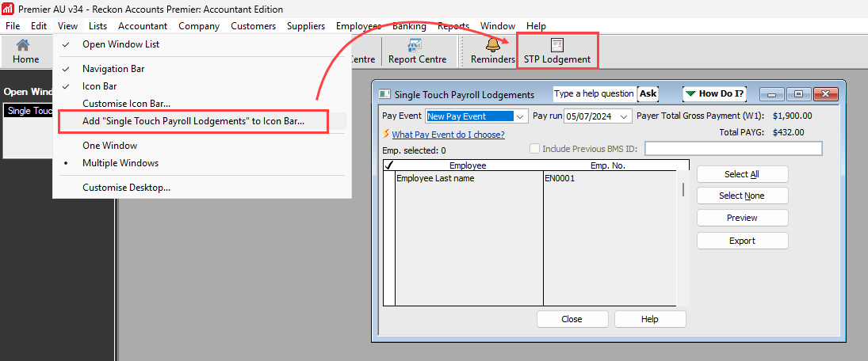The width and height of the screenshot is (868, 361).
Task: Select Single Touch entry in Open Windows list
Action: (29, 111)
